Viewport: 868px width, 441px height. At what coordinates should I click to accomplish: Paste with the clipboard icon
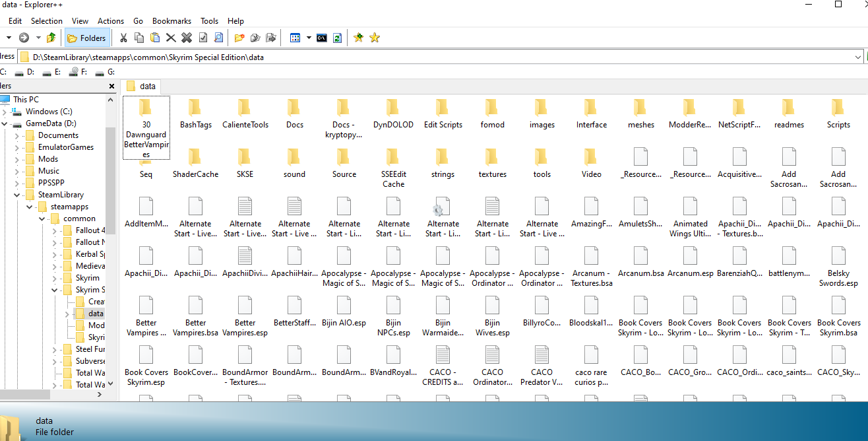(155, 38)
